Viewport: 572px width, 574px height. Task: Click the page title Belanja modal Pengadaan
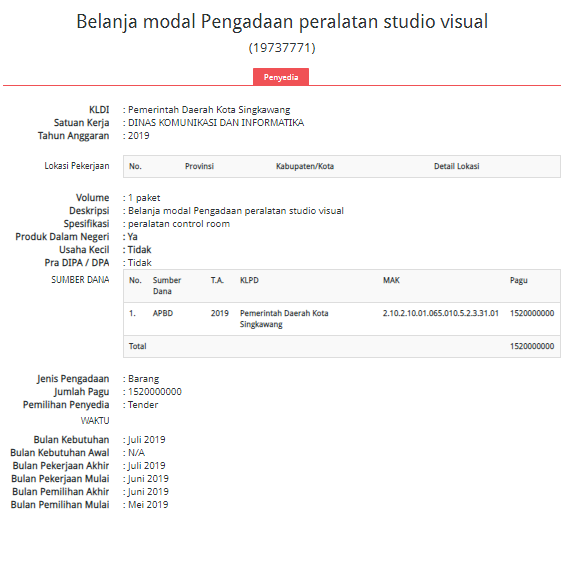pyautogui.click(x=282, y=21)
